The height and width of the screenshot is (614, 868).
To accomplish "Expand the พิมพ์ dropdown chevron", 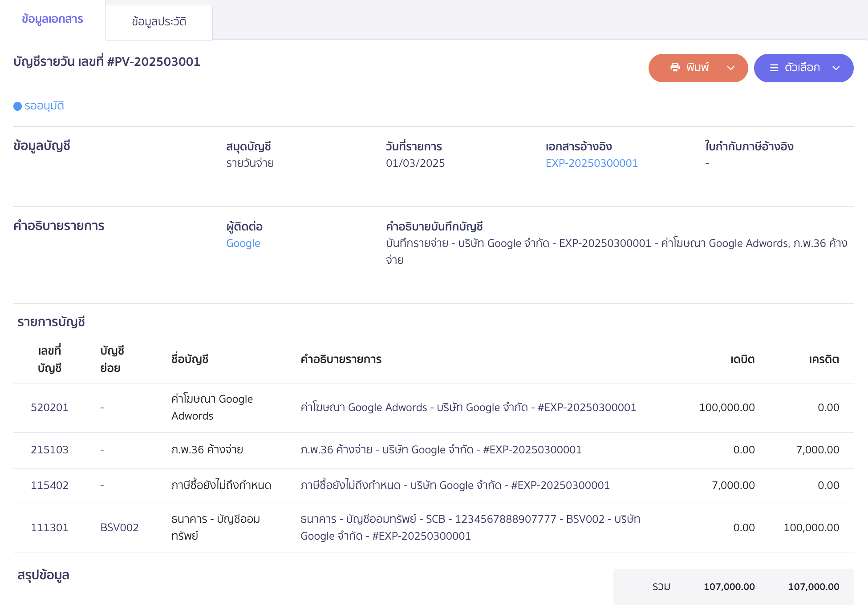I will (730, 68).
